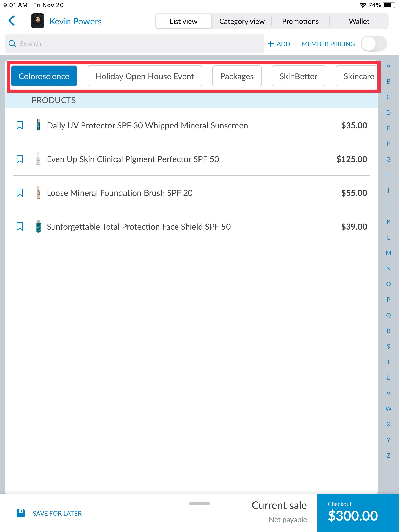Select the Packages category chip
The width and height of the screenshot is (399, 532).
point(237,76)
